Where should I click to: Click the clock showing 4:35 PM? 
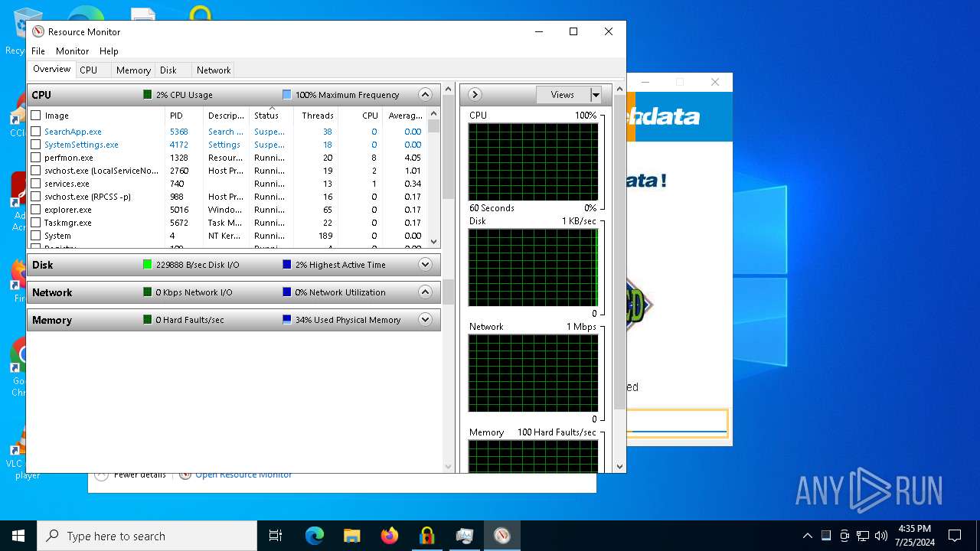coord(915,536)
